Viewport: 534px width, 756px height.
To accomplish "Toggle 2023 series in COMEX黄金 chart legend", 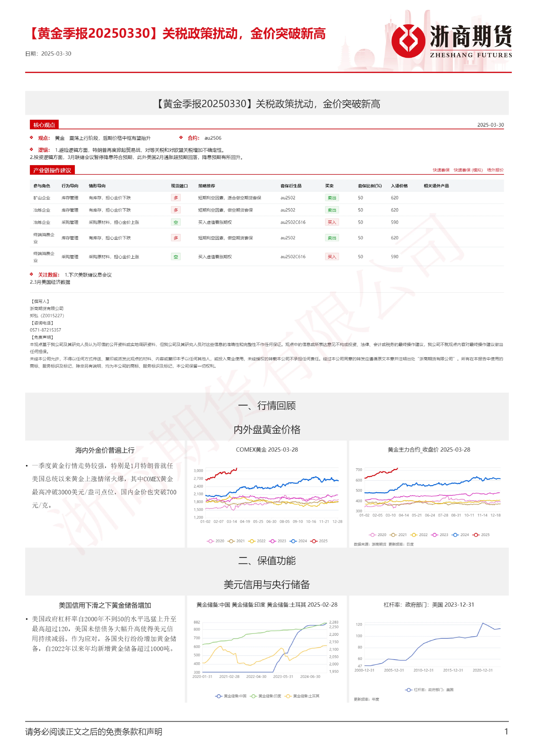I will pyautogui.click(x=277, y=541).
